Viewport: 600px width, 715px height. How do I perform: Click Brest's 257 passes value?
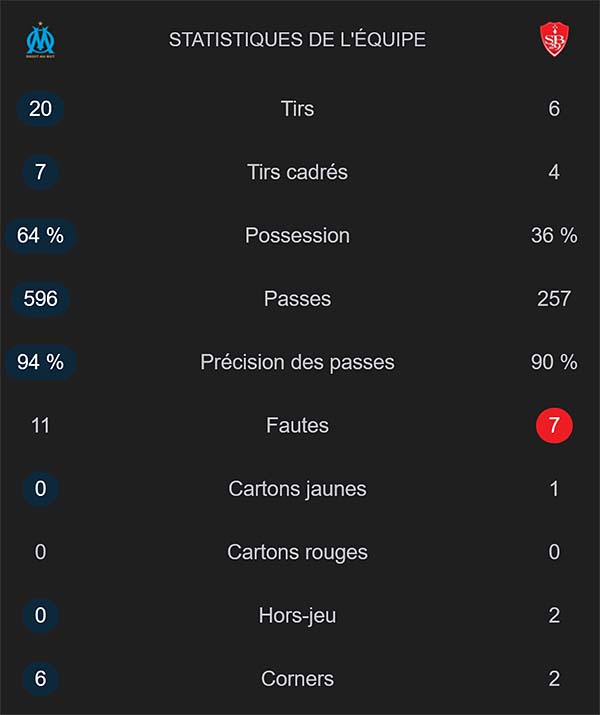(x=553, y=298)
